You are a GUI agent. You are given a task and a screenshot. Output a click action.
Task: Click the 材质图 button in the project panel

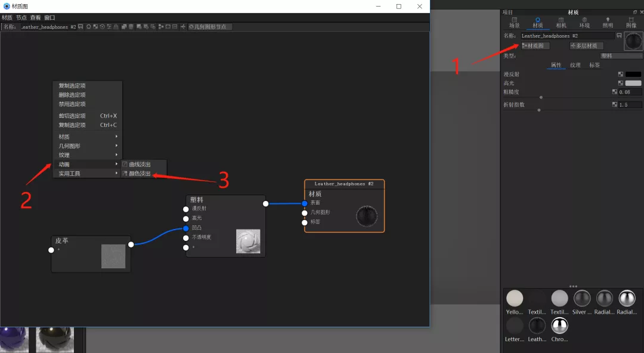click(535, 45)
